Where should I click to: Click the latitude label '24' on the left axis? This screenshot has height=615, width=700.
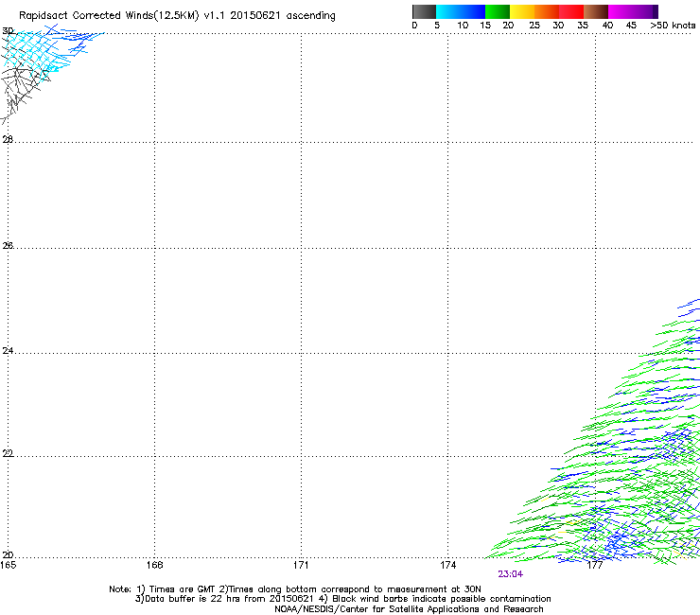[x=8, y=351]
